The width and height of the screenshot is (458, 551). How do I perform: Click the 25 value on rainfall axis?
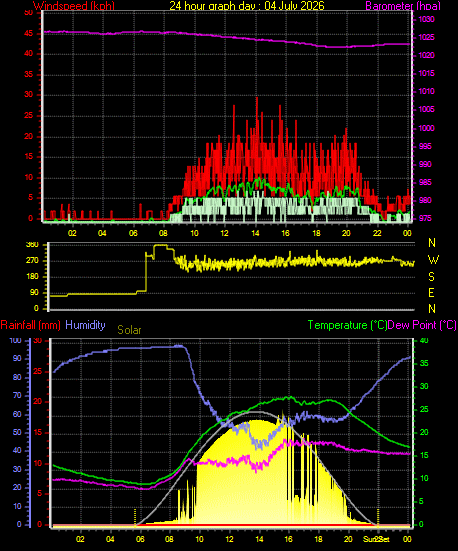pos(38,371)
